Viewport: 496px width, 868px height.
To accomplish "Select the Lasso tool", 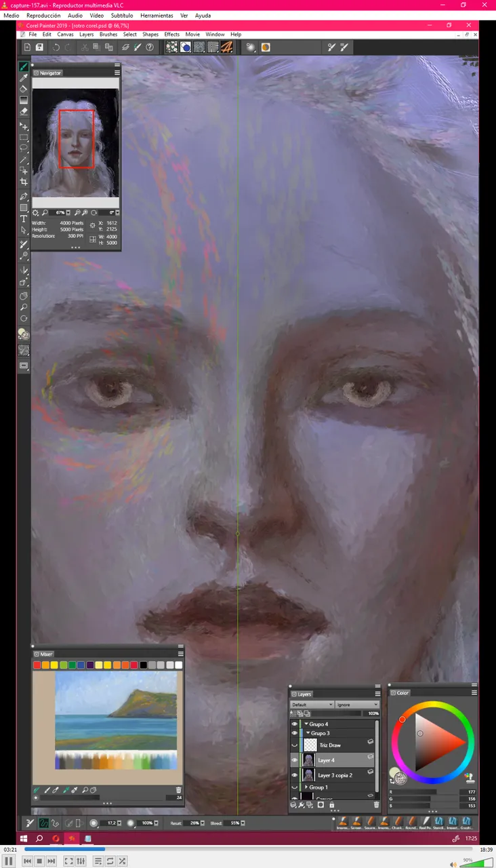I will (x=24, y=148).
